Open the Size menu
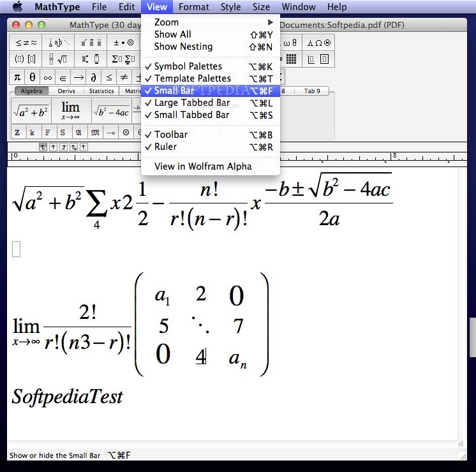 [261, 6]
